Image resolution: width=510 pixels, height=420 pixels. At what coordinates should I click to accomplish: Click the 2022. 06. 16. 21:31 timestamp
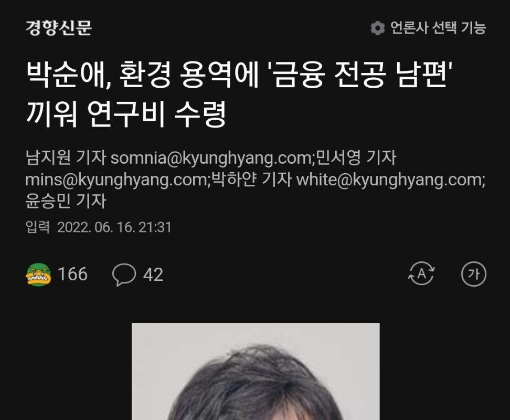coord(114,227)
